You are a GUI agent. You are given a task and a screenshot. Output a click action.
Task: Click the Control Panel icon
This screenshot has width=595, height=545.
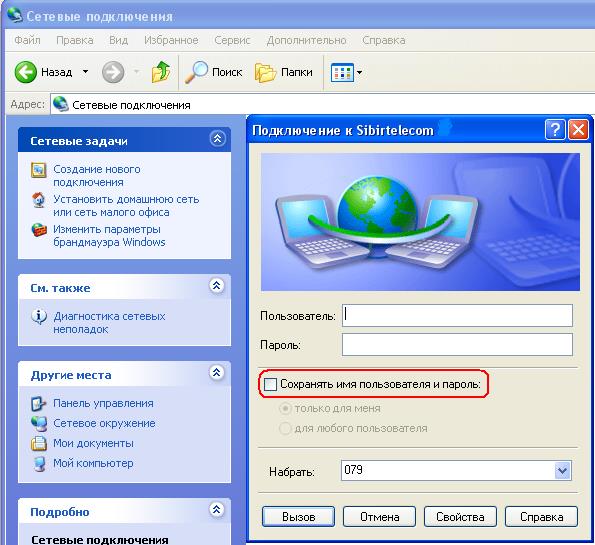point(38,404)
